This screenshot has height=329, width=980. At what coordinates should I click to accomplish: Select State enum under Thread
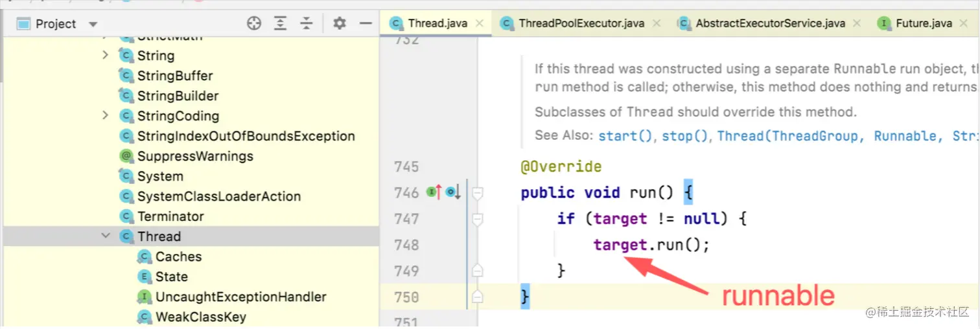[172, 277]
